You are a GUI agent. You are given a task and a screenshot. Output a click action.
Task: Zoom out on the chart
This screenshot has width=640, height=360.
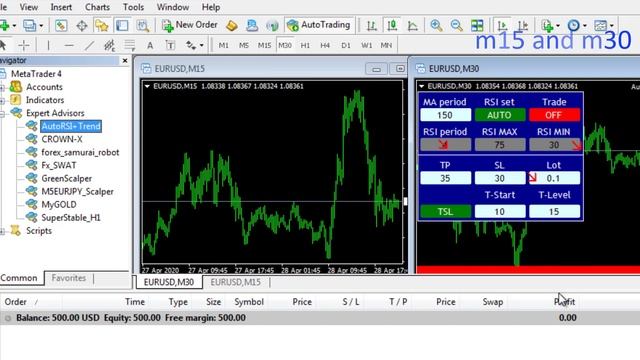456,25
